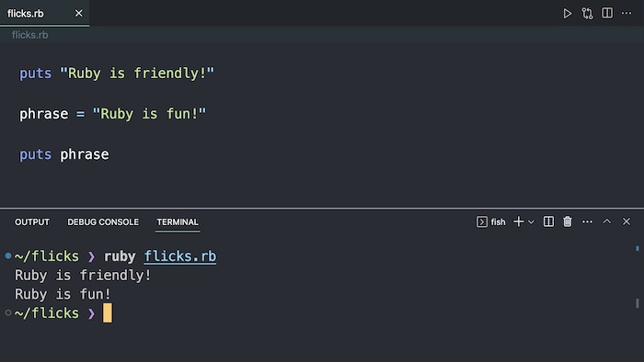Viewport: 644px width, 362px height.
Task: Click the fish terminal shell icon
Action: point(482,221)
